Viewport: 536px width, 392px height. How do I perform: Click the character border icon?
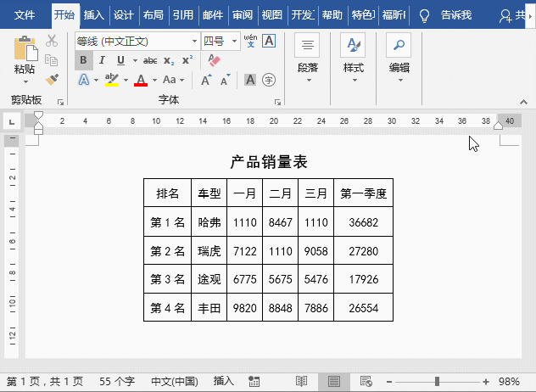tap(269, 41)
